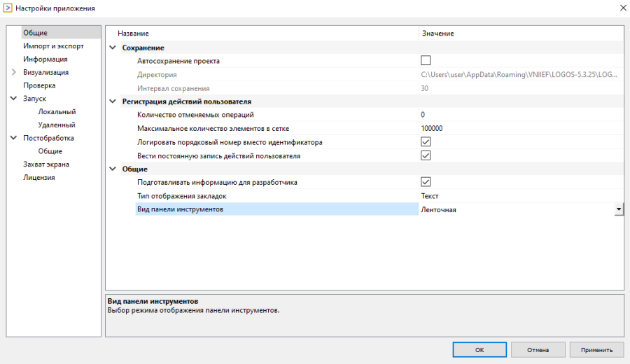Open the Импорт и экспорт section

(x=53, y=46)
